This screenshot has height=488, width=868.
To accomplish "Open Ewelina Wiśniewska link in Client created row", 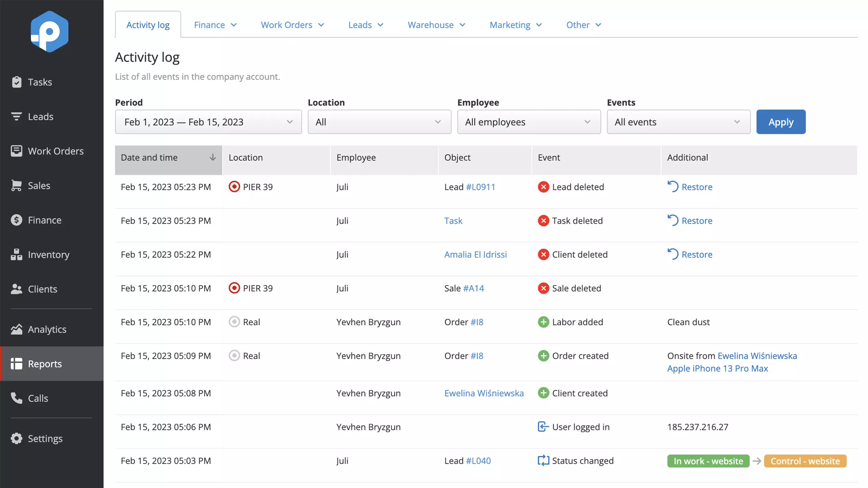I will (484, 393).
